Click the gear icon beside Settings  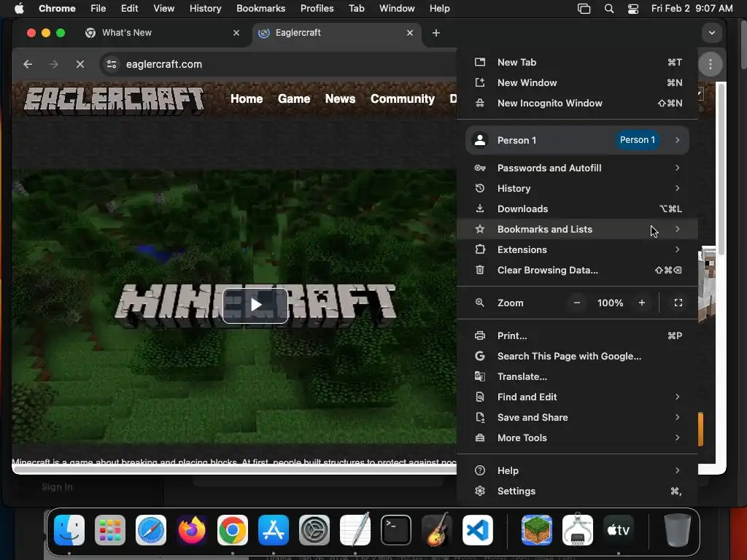[x=480, y=491]
